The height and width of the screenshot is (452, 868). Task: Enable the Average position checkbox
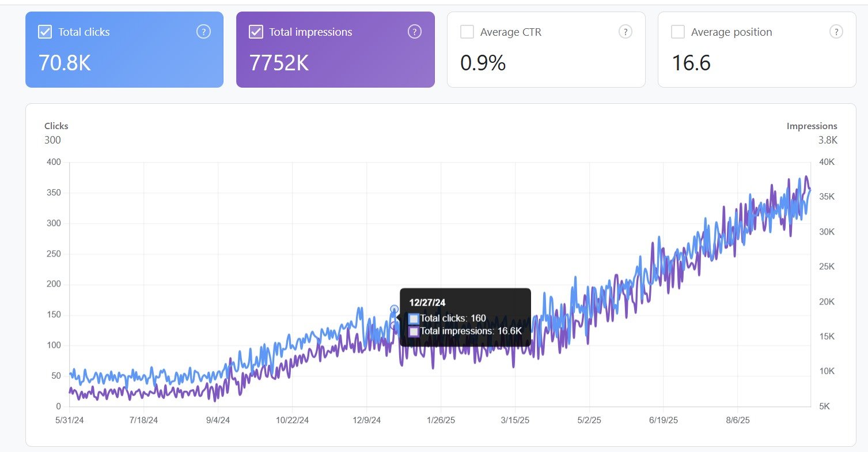[678, 32]
